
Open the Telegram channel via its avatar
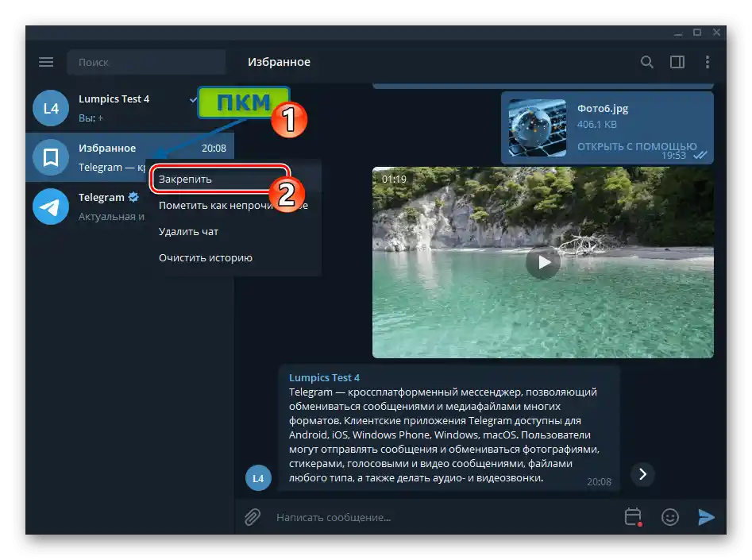click(x=50, y=207)
